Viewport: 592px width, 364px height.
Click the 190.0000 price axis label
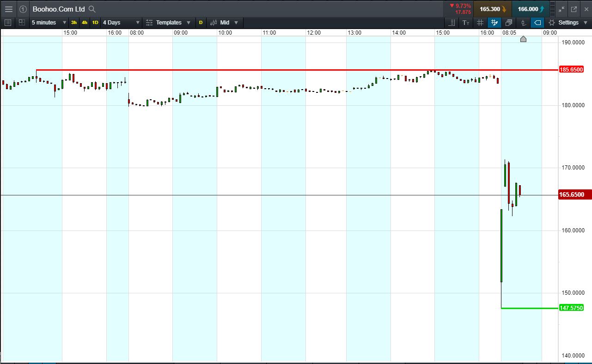pos(572,42)
